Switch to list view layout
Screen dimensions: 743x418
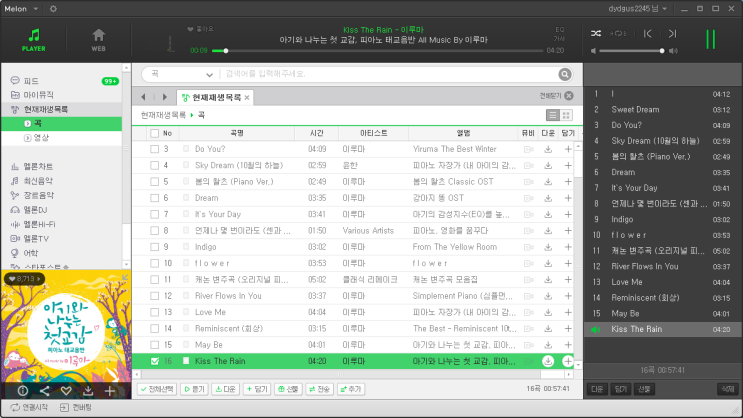point(553,115)
